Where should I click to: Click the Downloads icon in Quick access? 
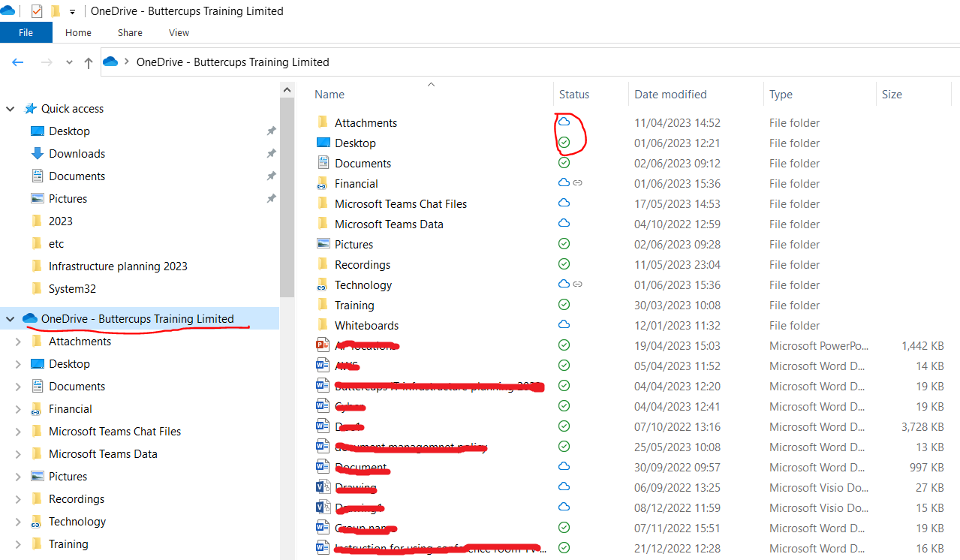[38, 153]
